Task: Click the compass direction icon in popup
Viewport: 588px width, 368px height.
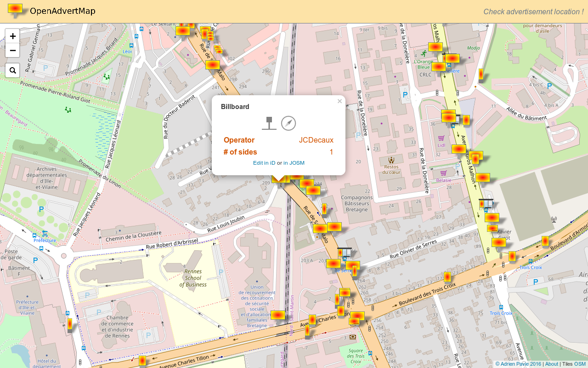Action: tap(288, 123)
